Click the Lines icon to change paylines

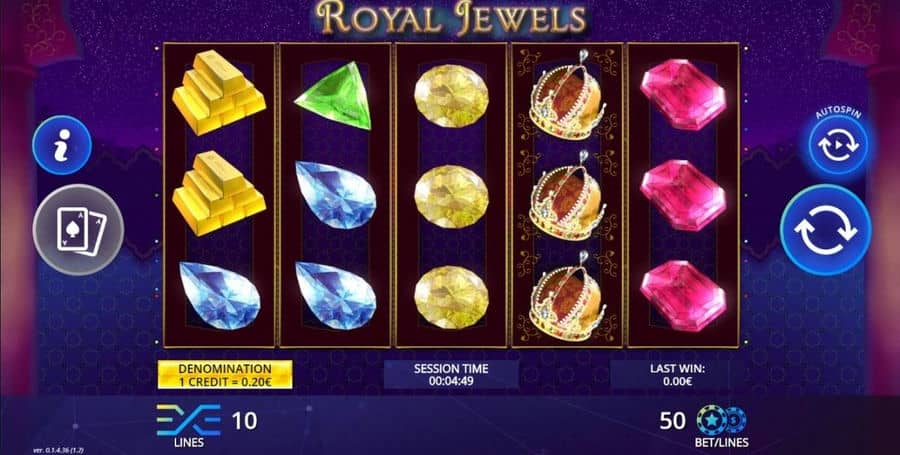[x=189, y=420]
